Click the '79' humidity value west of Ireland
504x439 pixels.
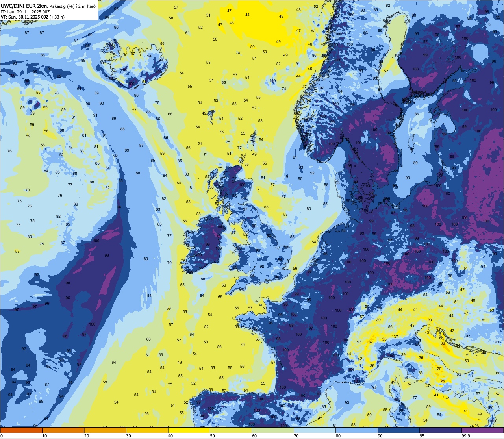[169, 263]
